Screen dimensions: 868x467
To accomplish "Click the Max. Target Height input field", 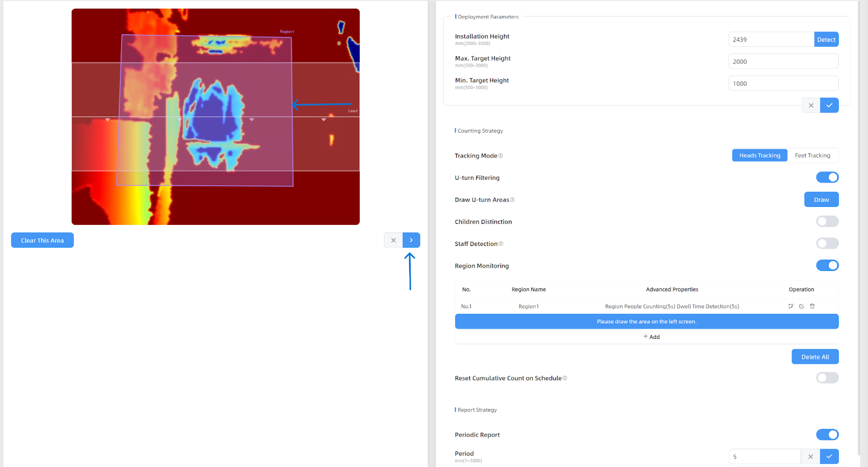I will click(x=783, y=61).
